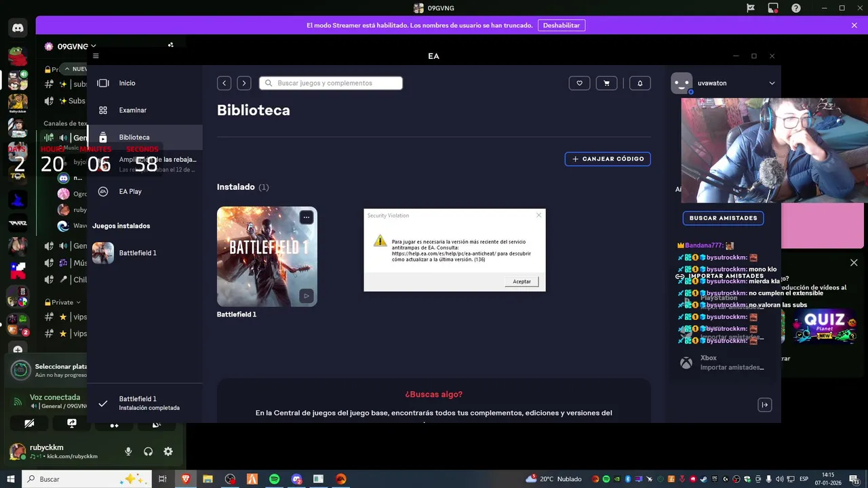Select Biblioteca in EA sidebar
Image resolution: width=868 pixels, height=488 pixels.
point(144,137)
